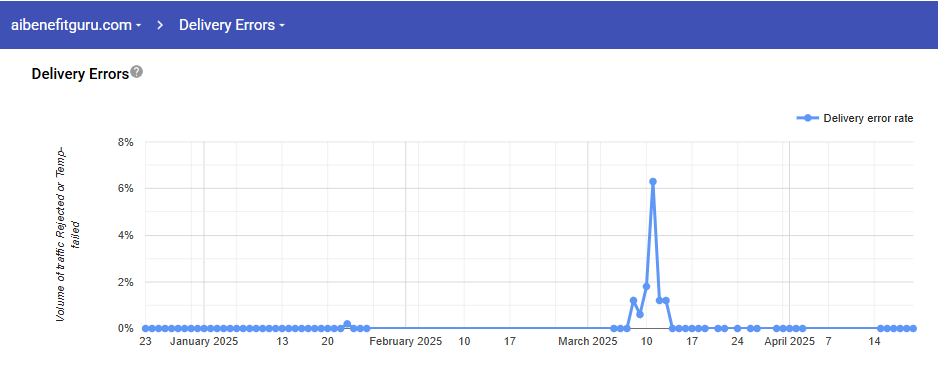Viewport: 938px width, 382px height.
Task: Click the March 2025 axis label
Action: [x=587, y=342]
